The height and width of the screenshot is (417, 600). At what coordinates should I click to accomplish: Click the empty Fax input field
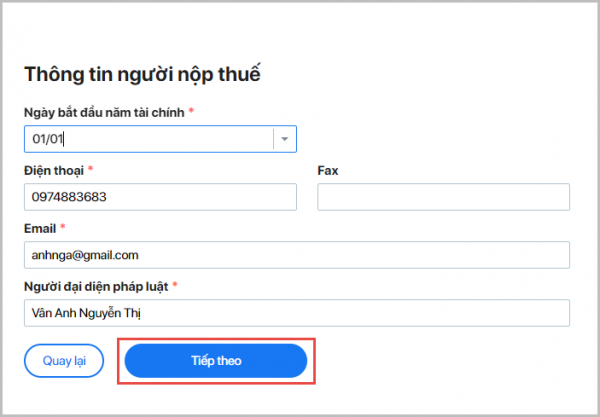point(443,197)
